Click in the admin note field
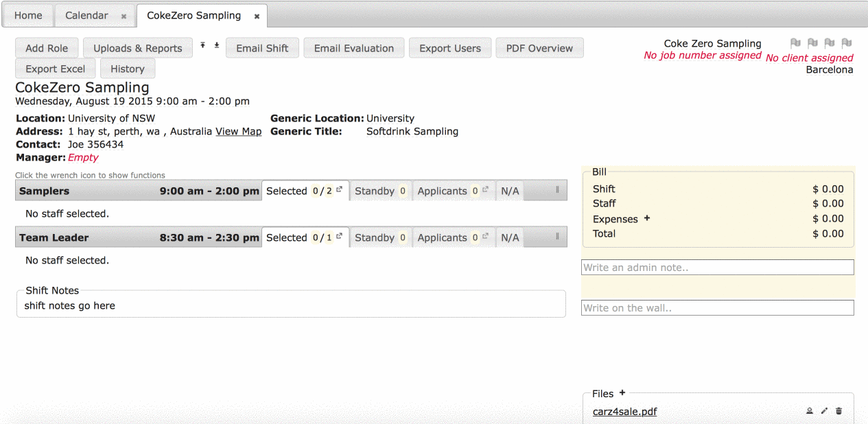This screenshot has height=424, width=868. [x=718, y=268]
